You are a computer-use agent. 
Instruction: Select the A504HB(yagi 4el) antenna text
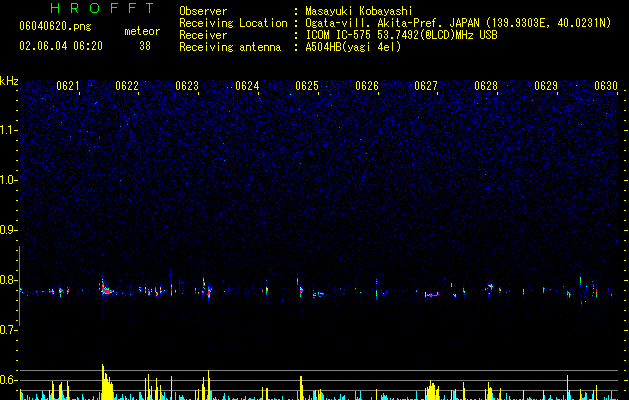tap(353, 47)
